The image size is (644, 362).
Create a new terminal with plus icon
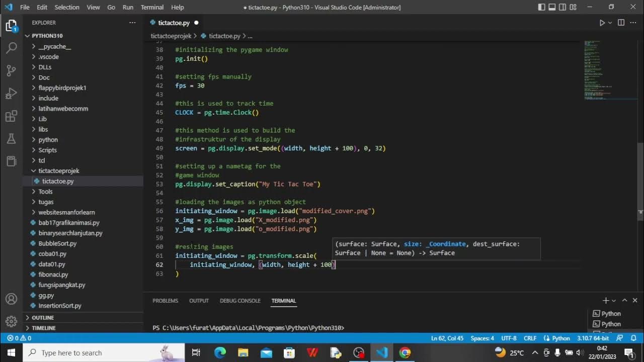[606, 300]
